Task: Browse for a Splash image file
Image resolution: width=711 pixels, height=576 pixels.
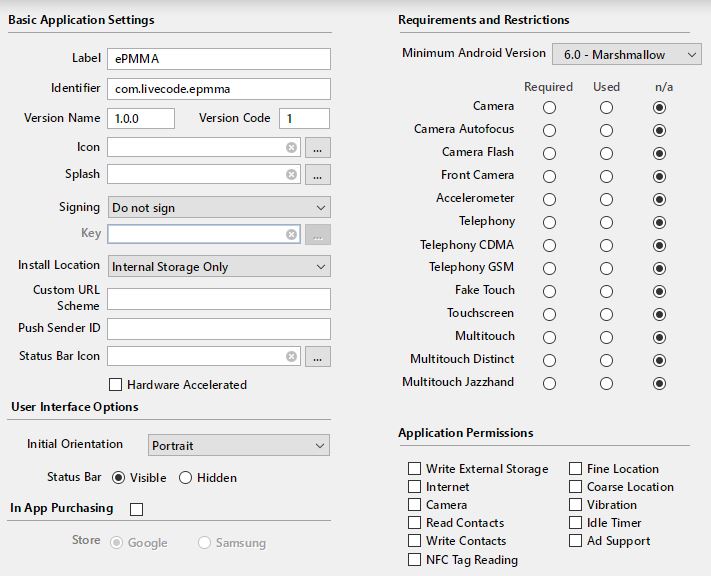Action: point(318,174)
